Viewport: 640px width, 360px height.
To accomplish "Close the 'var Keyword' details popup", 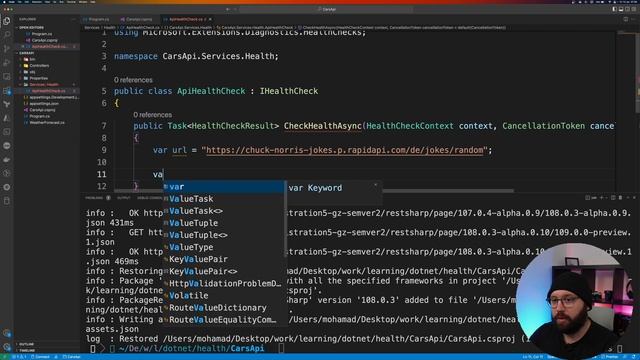I will (376, 185).
